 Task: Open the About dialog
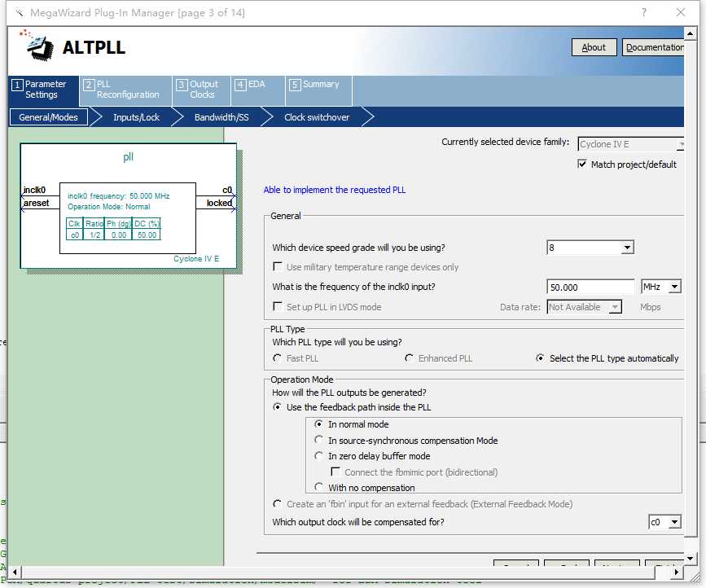pos(594,47)
